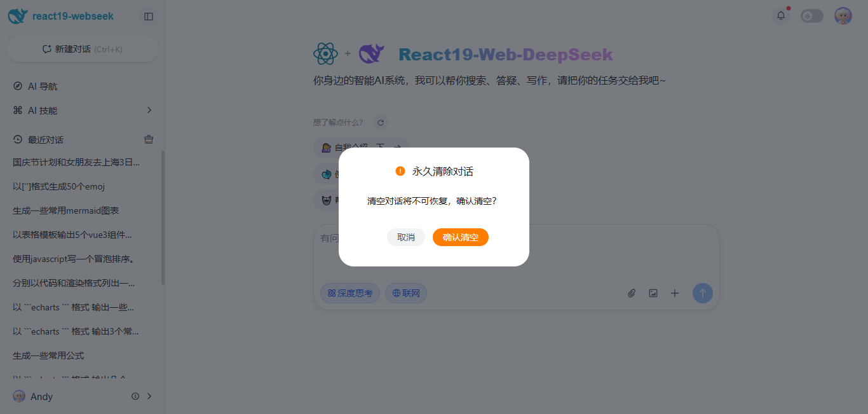Image resolution: width=868 pixels, height=414 pixels.
Task: Select the 自我介绍一下 suggestion chip
Action: point(361,147)
